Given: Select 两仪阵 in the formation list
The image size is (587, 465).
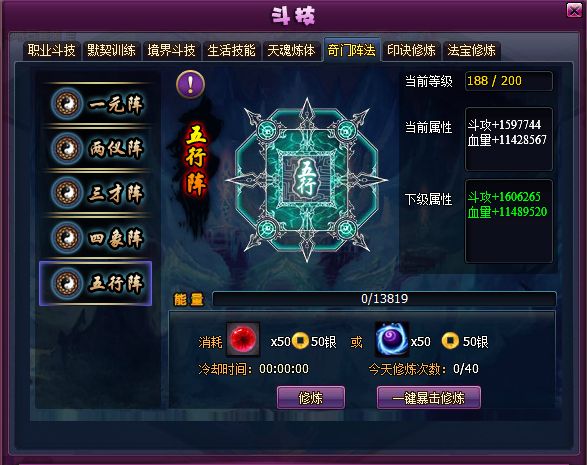Looking at the screenshot, I should (96, 148).
